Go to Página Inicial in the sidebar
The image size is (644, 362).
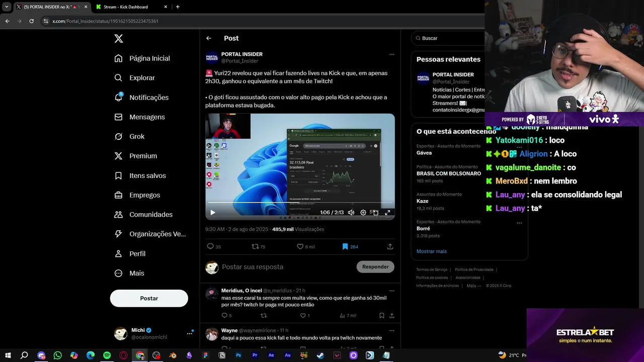coord(142,58)
